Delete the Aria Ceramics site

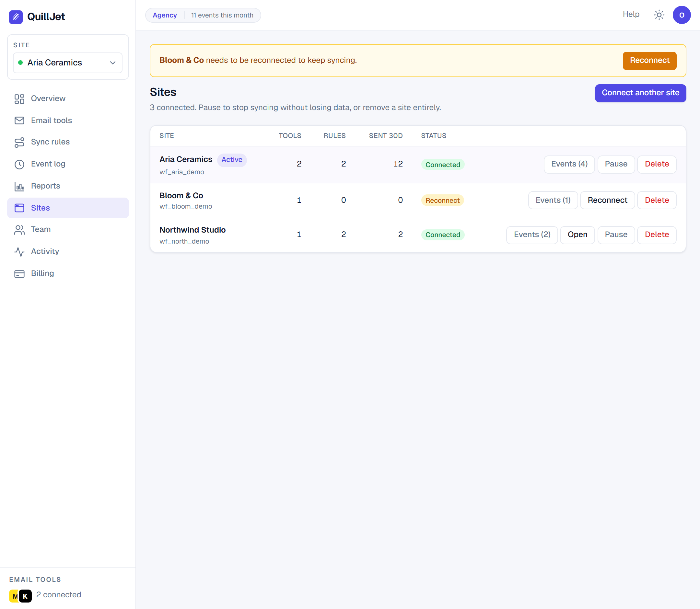pyautogui.click(x=657, y=164)
